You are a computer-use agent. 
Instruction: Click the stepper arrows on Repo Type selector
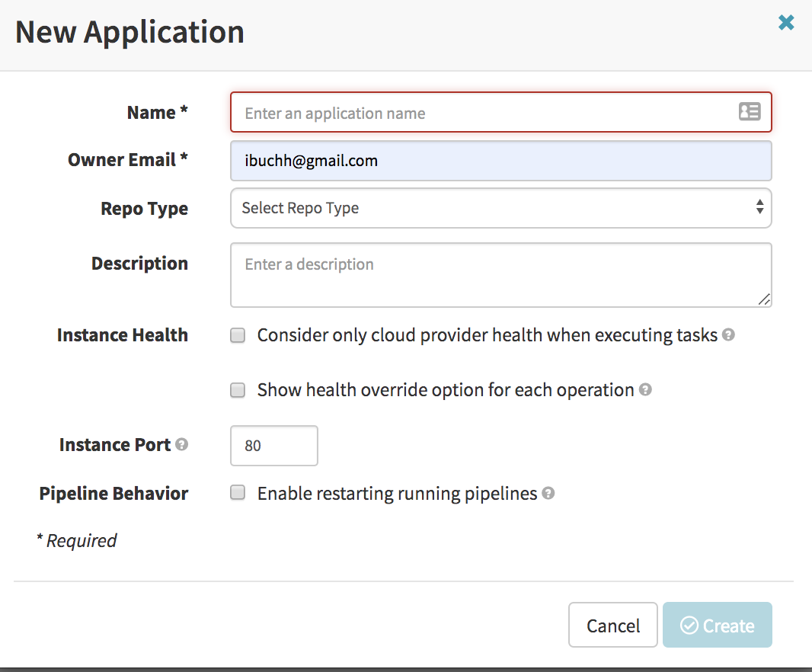[x=759, y=207]
